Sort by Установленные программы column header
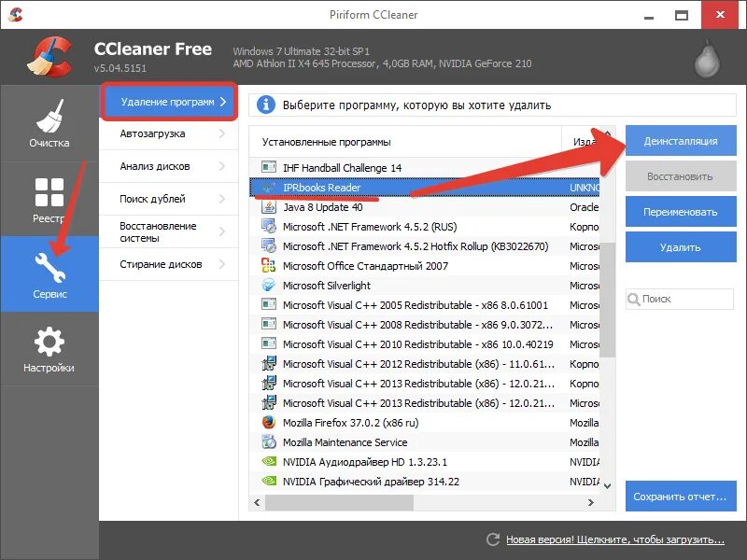Viewport: 747px width, 560px height. [x=405, y=142]
